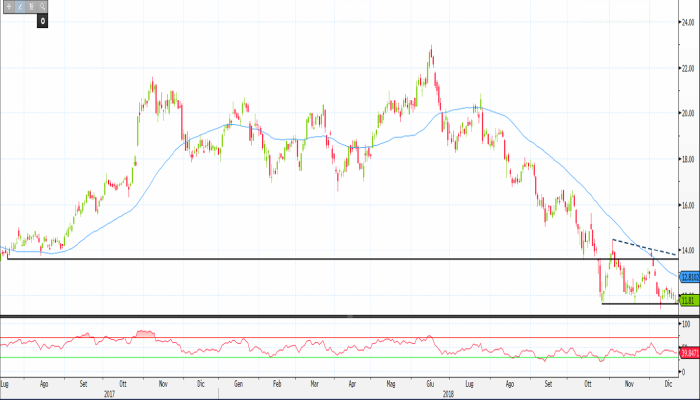This screenshot has width=700, height=400.
Task: Click the 24.00 price axis label
Action: click(x=688, y=22)
